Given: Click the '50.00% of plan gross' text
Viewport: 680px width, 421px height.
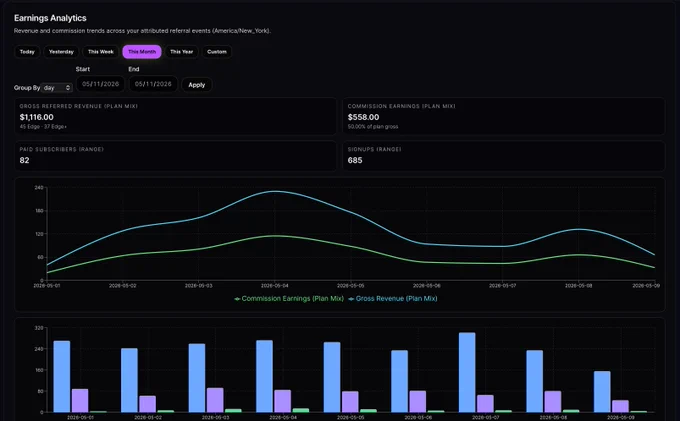Looking at the screenshot, I should 373,127.
